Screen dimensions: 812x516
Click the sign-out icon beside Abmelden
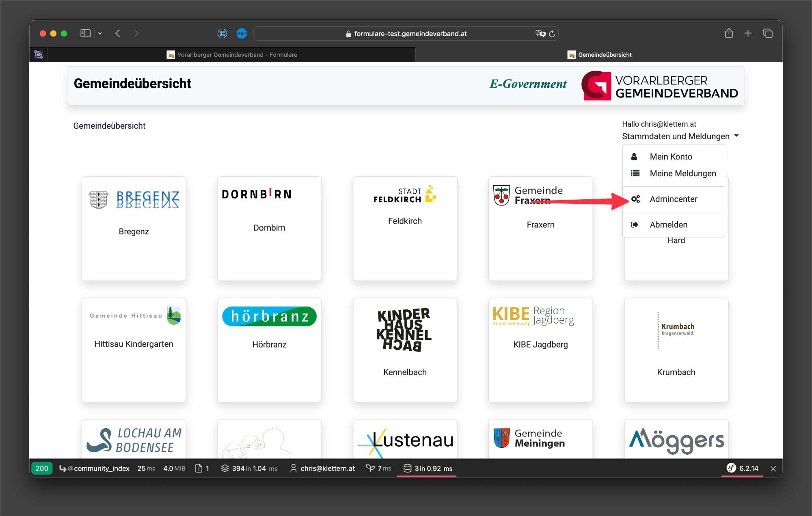pos(635,225)
